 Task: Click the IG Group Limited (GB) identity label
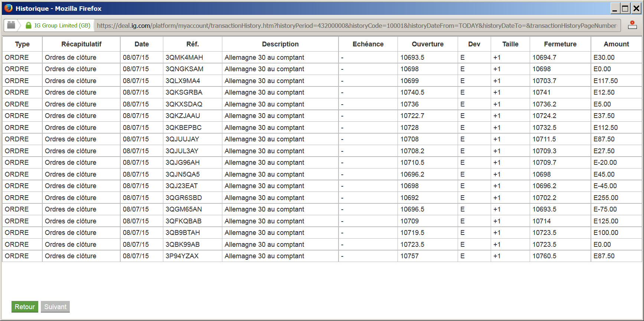coord(62,26)
